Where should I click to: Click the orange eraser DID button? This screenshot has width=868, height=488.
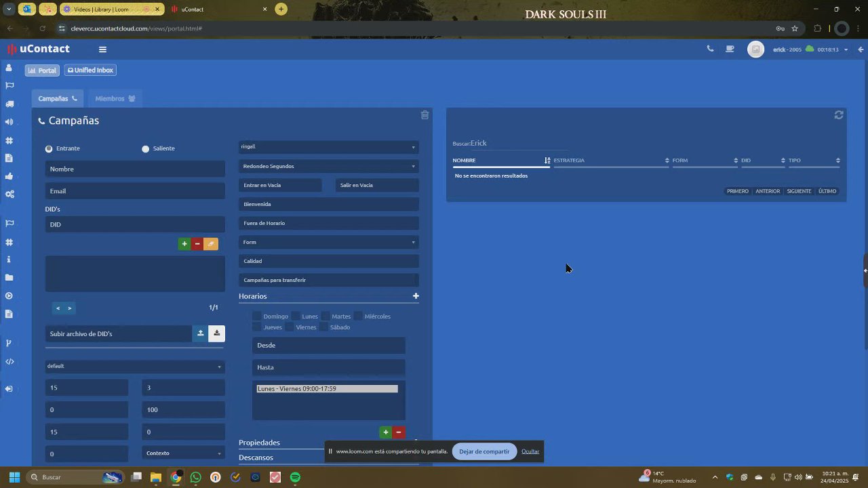click(x=211, y=244)
